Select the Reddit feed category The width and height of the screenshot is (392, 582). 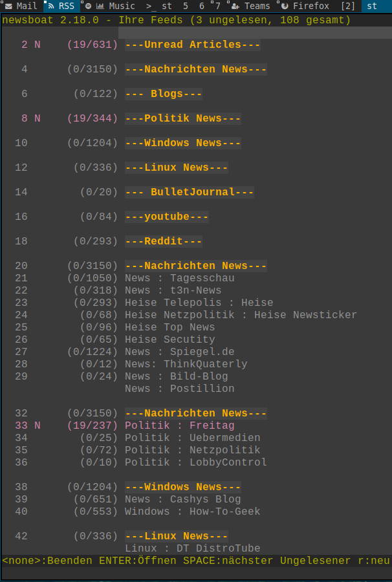[x=163, y=241]
